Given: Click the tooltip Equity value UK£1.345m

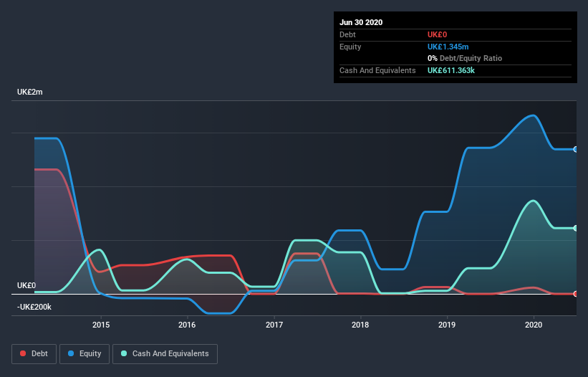Looking at the screenshot, I should pos(448,47).
